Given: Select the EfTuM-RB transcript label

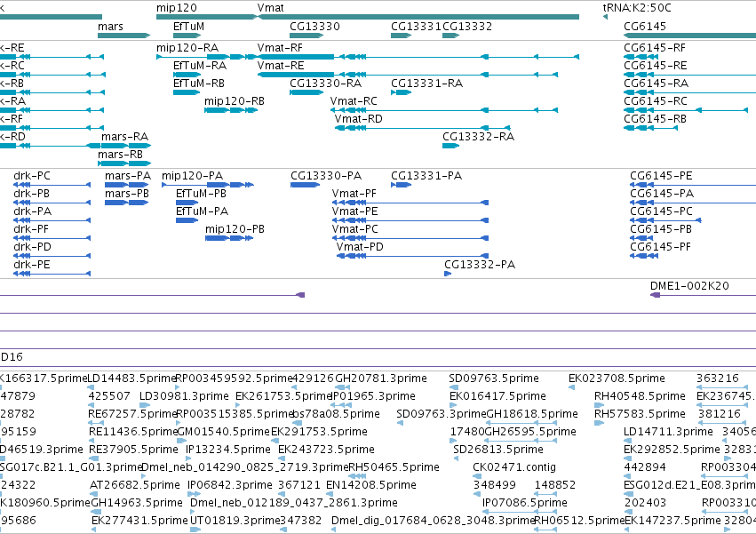Looking at the screenshot, I should pyautogui.click(x=199, y=84).
